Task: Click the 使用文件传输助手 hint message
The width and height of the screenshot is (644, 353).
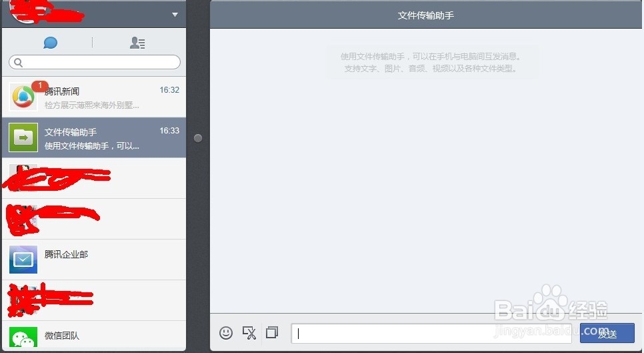Action: [431, 63]
